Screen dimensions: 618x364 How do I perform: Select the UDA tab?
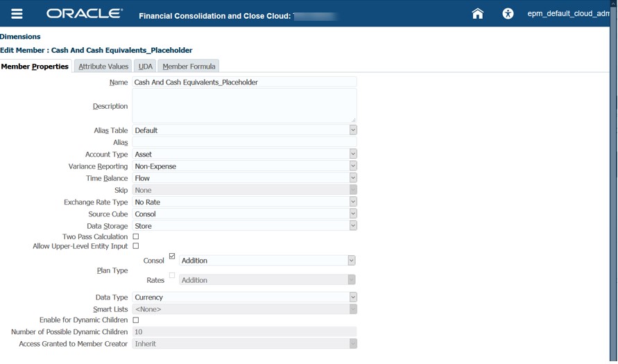tap(145, 67)
